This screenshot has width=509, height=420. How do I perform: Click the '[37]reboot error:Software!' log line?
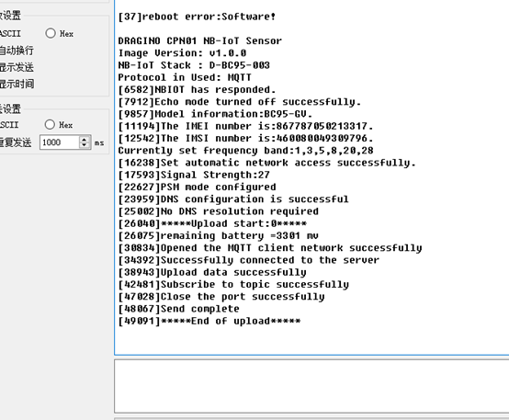[197, 17]
